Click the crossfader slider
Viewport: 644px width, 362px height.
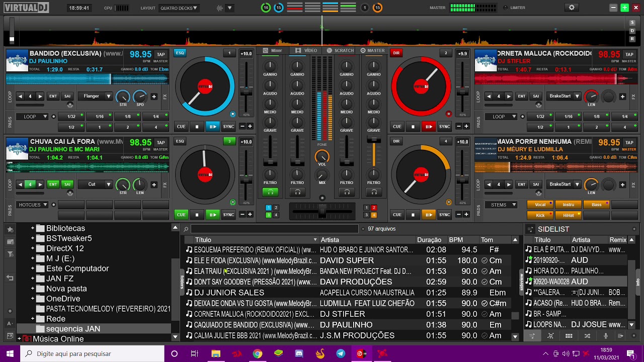pos(322,210)
